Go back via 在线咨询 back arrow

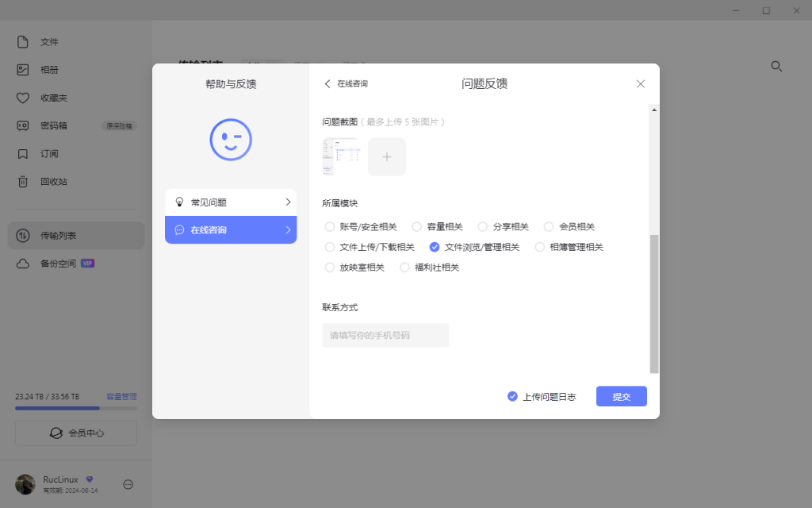[327, 84]
